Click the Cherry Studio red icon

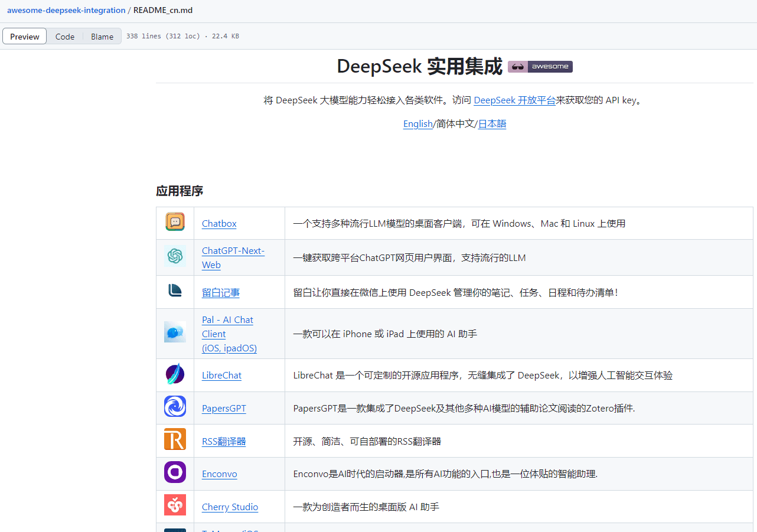point(175,505)
